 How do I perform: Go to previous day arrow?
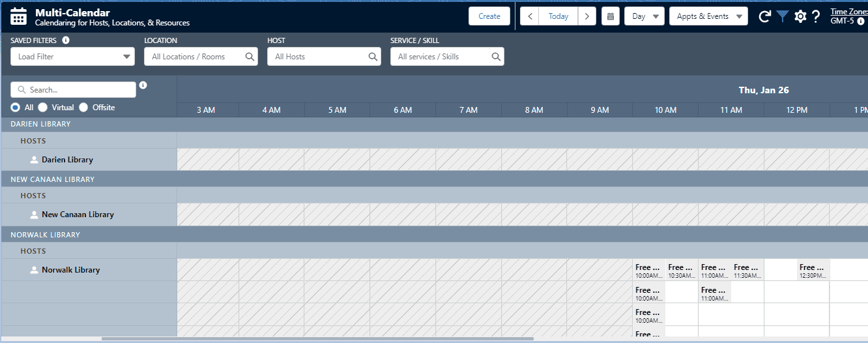tap(530, 16)
